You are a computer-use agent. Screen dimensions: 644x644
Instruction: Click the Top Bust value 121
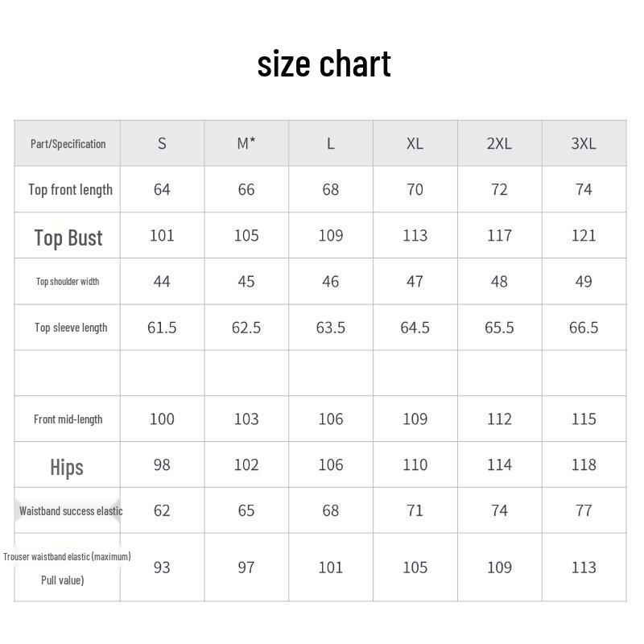click(x=584, y=236)
